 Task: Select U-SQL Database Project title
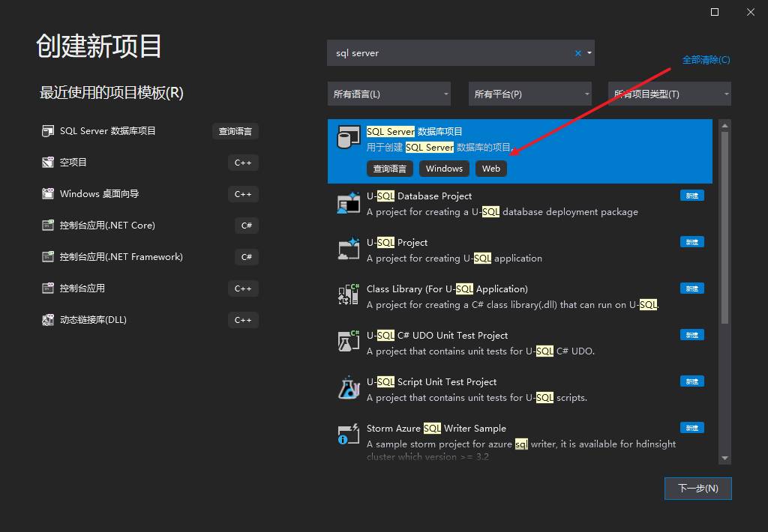coord(419,196)
